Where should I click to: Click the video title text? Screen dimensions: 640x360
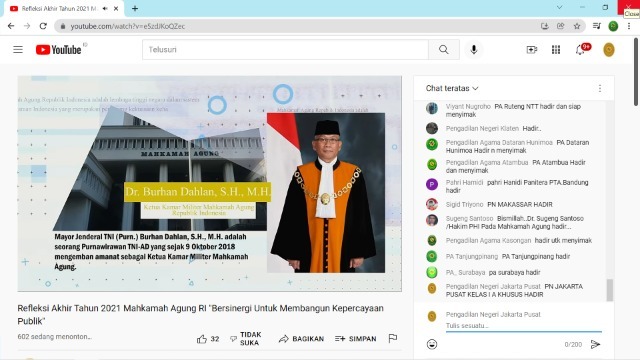pyautogui.click(x=200, y=314)
